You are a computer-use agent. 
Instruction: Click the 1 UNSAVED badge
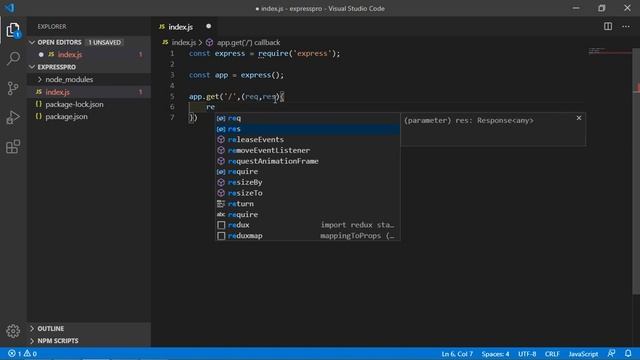[x=105, y=42]
